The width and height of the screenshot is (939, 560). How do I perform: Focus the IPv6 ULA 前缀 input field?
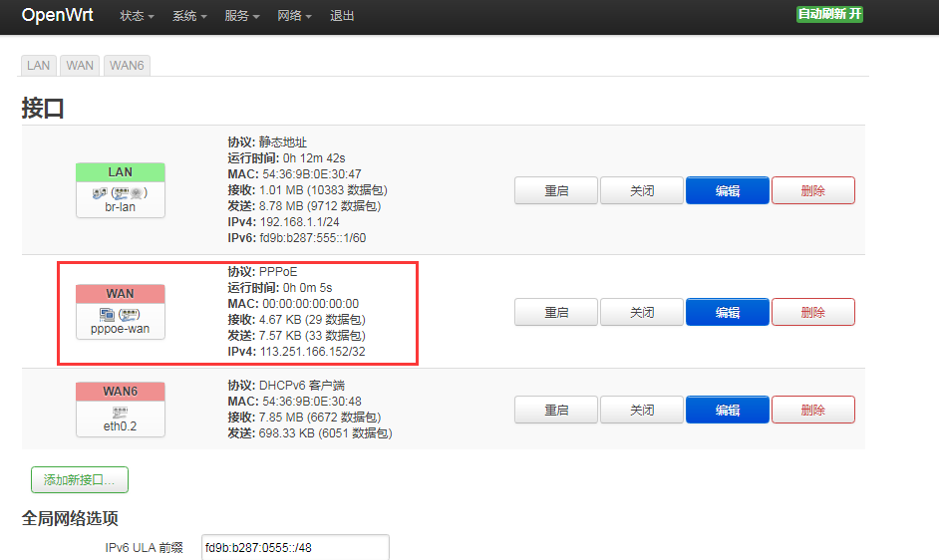295,547
